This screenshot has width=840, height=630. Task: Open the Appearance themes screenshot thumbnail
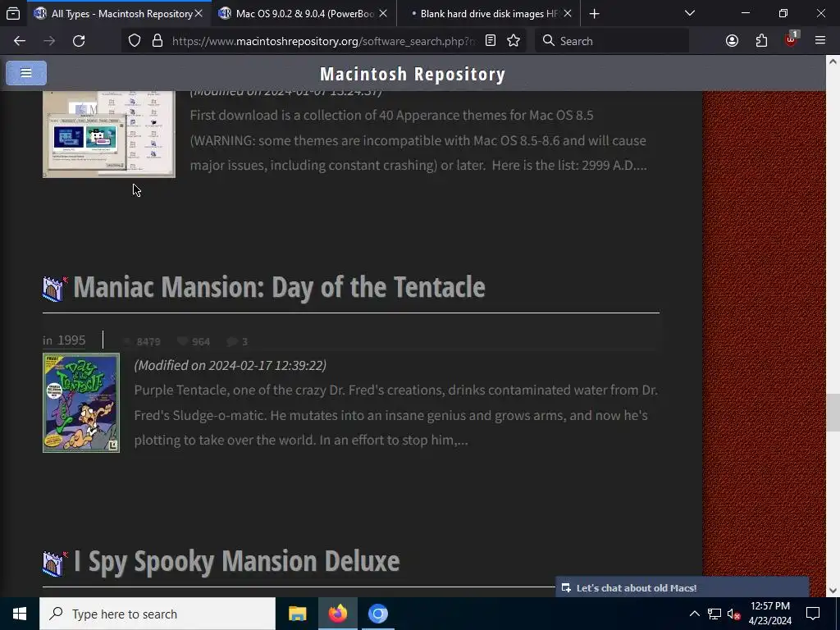point(109,134)
